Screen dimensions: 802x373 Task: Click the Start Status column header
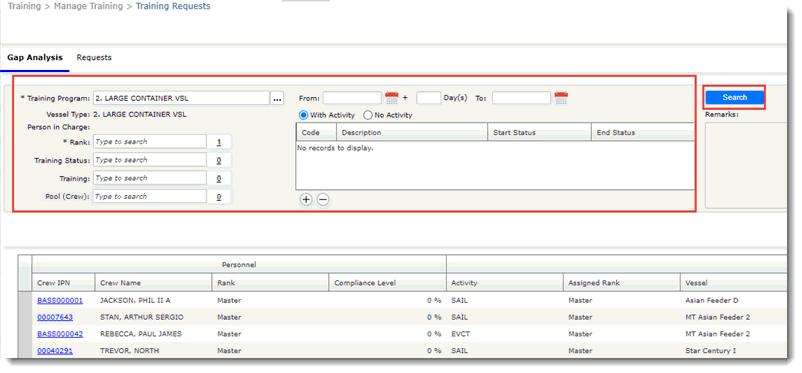click(540, 133)
